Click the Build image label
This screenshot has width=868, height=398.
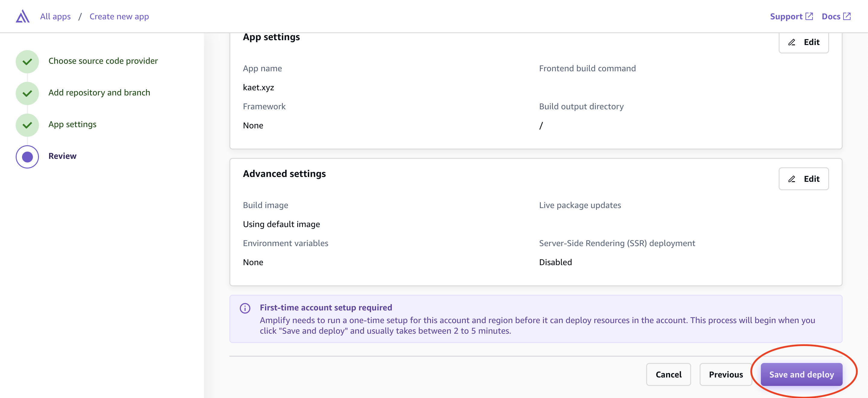click(266, 205)
